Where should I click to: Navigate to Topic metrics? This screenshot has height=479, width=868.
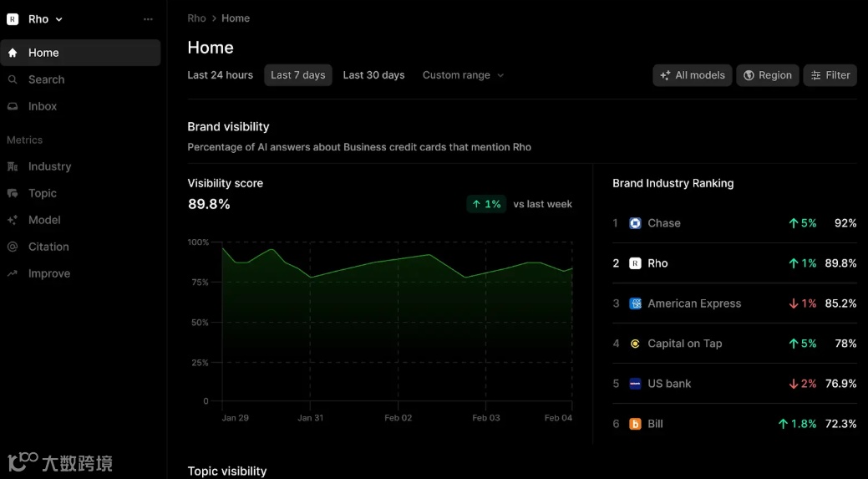pos(80,193)
